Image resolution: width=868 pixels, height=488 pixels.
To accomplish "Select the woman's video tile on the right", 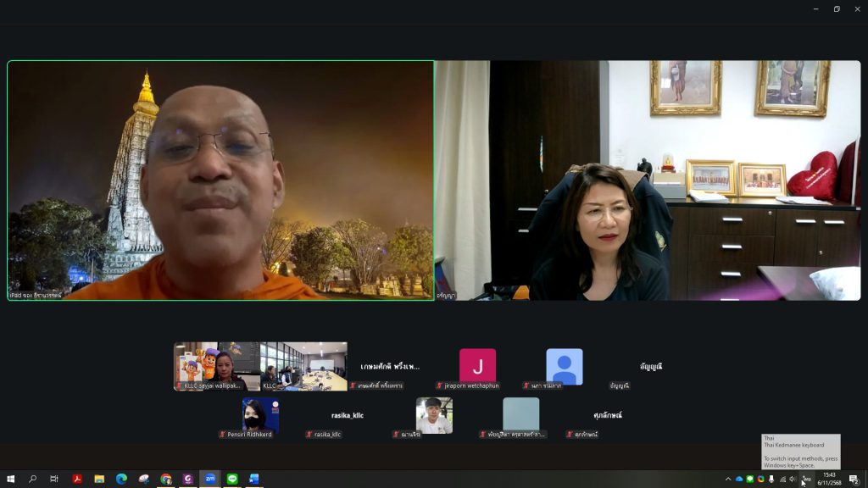I will (x=648, y=180).
